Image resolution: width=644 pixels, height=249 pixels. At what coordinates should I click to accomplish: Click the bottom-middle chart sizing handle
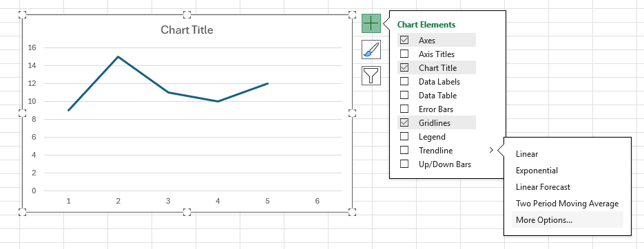coord(187,212)
